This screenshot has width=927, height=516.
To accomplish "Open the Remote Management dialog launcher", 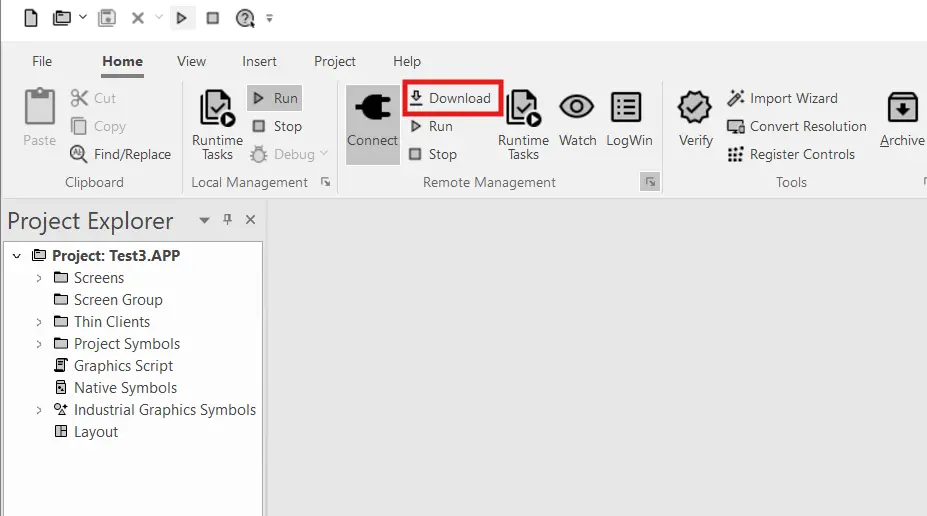I will [650, 182].
